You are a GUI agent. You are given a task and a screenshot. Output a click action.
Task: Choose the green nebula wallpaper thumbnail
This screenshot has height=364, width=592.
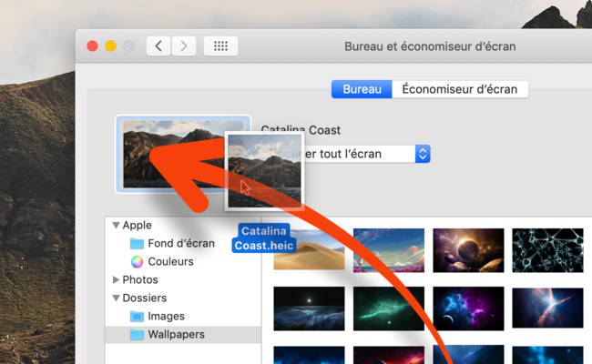point(389,308)
